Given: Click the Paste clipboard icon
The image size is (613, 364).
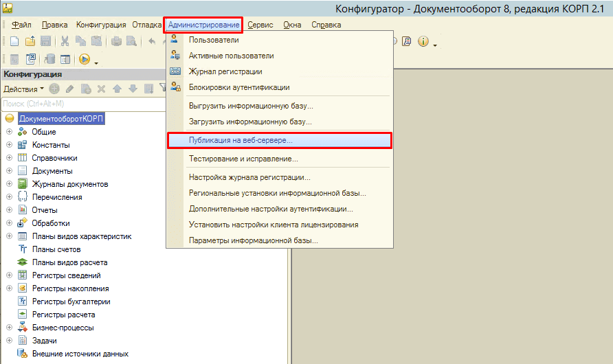Looking at the screenshot, I should (96, 41).
